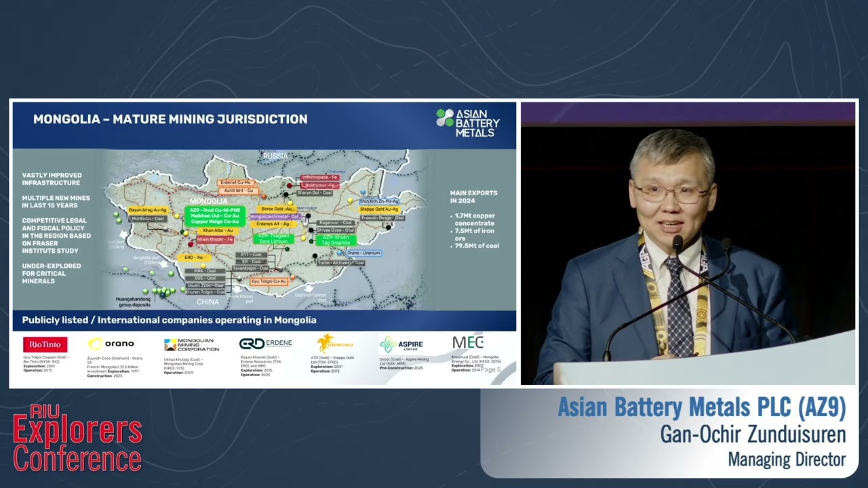The image size is (868, 488).
Task: Click the Khuren Tolgoi - Coal label
Action: [x=205, y=292]
